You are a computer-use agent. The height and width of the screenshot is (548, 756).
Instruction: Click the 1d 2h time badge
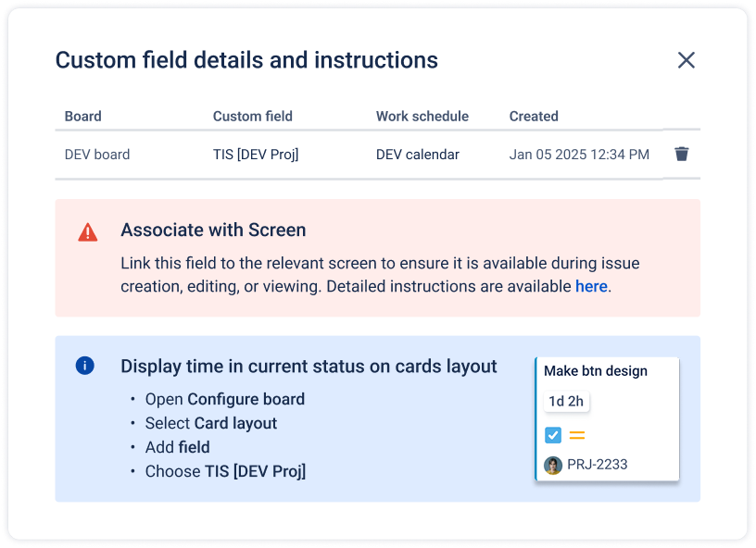click(x=565, y=402)
